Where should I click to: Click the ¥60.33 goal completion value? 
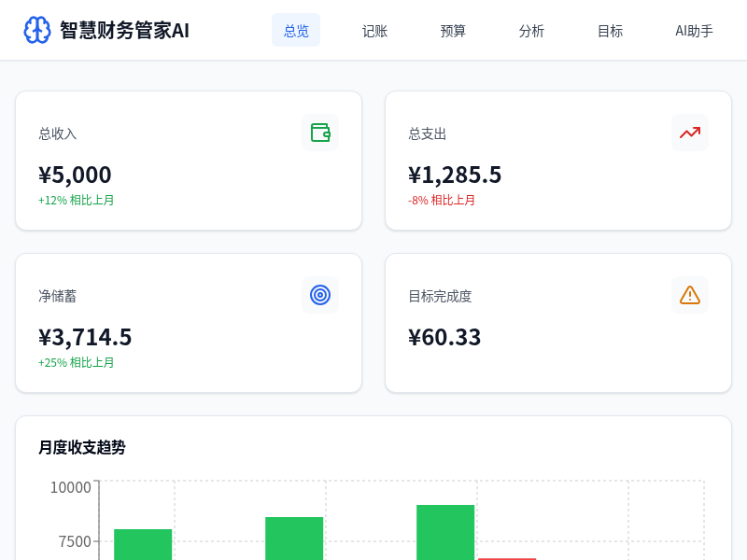[x=444, y=337]
